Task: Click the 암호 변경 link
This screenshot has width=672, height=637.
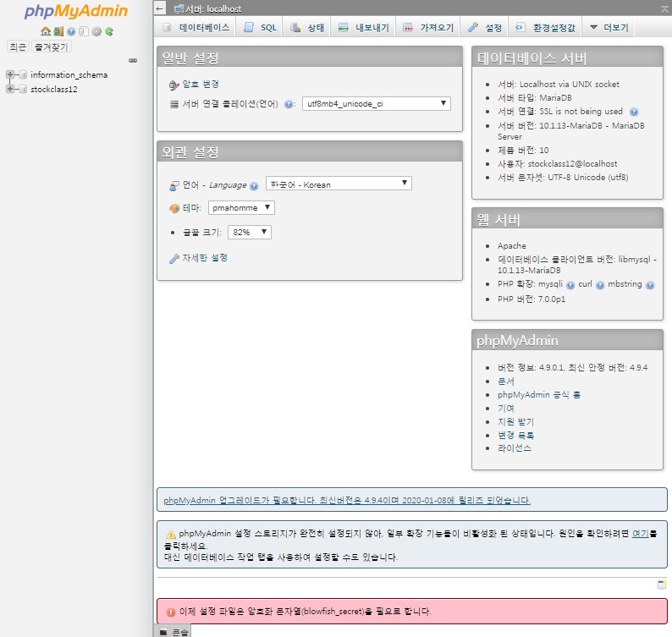Action: 201,84
